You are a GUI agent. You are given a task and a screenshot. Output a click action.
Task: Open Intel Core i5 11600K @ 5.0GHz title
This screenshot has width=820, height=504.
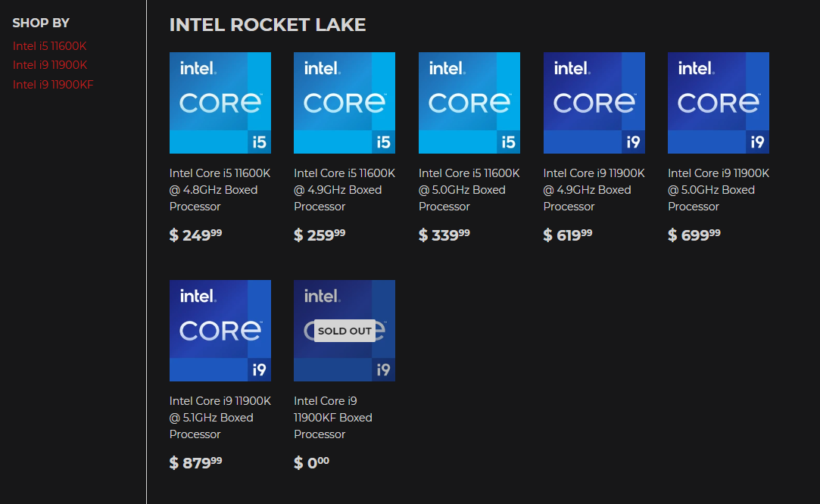pos(469,190)
